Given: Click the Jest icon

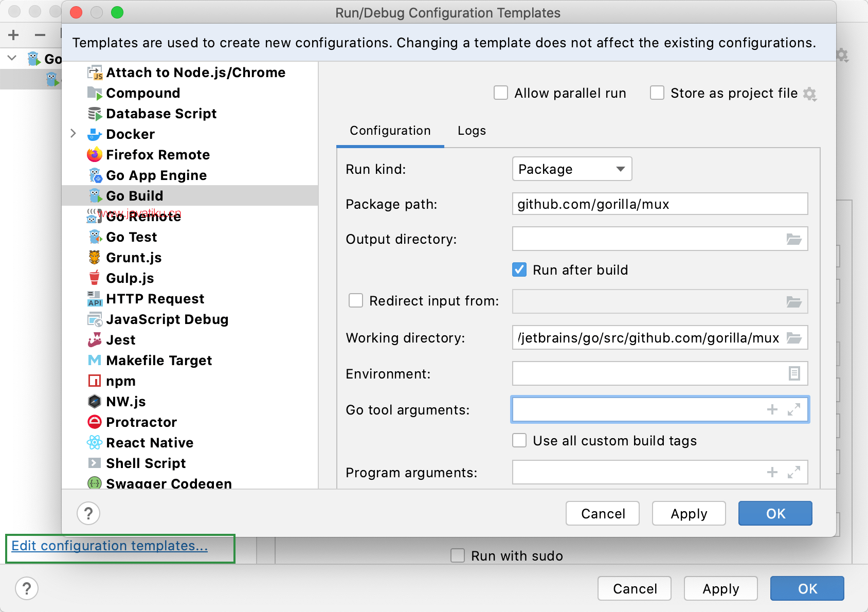Looking at the screenshot, I should coord(95,340).
